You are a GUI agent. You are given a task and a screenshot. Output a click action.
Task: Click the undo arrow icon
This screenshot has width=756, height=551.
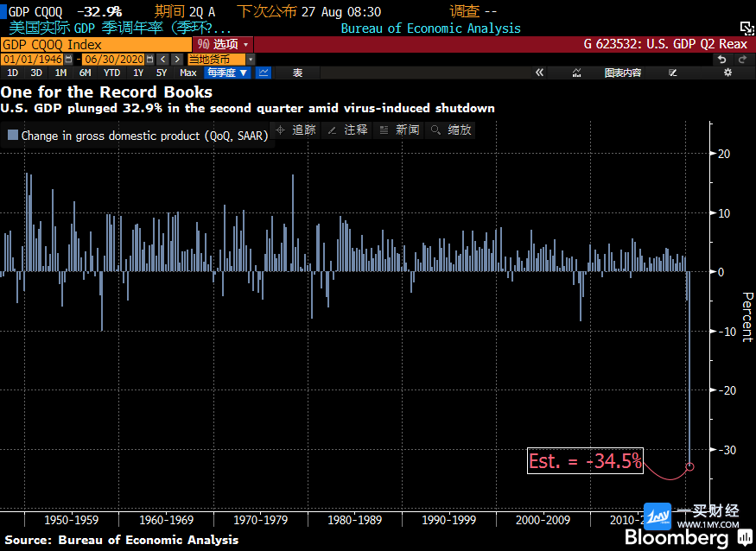pyautogui.click(x=721, y=60)
